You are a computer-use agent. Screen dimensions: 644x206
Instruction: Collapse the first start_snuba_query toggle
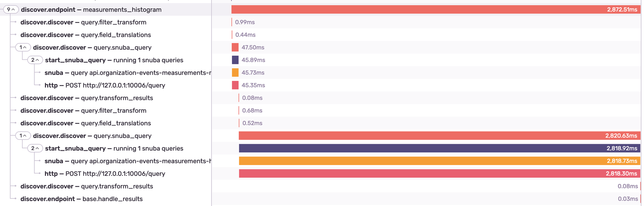(35, 60)
